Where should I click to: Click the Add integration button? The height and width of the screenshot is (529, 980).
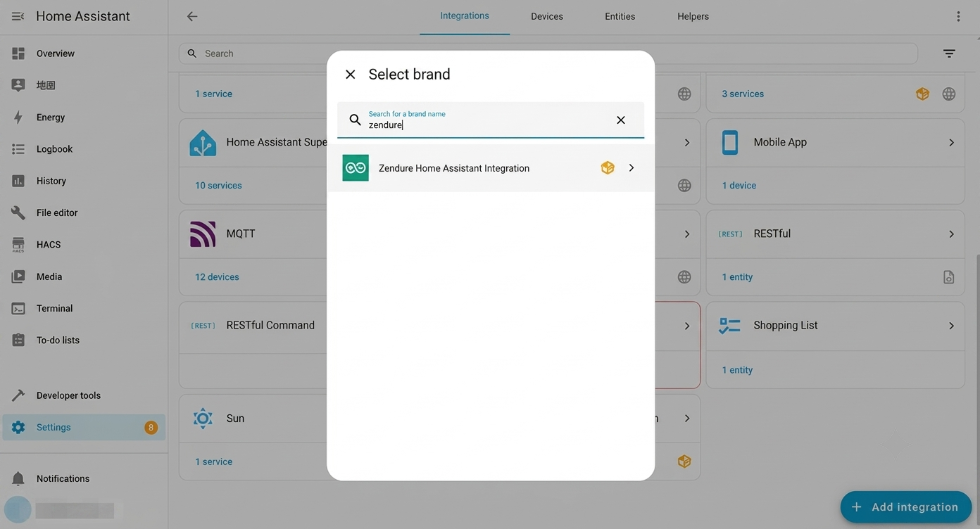click(905, 507)
